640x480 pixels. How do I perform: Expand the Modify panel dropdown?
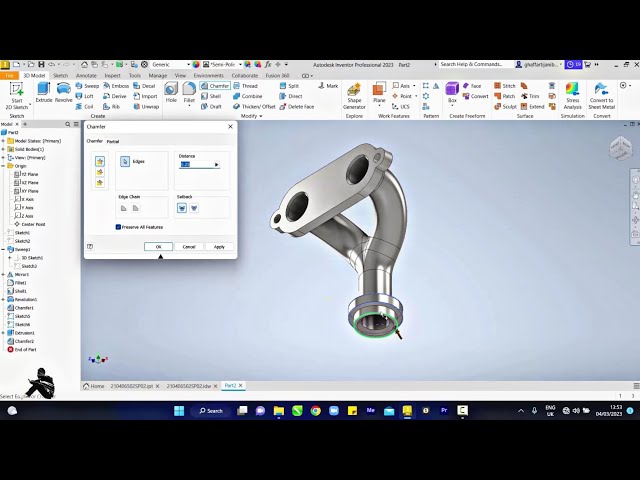(251, 116)
